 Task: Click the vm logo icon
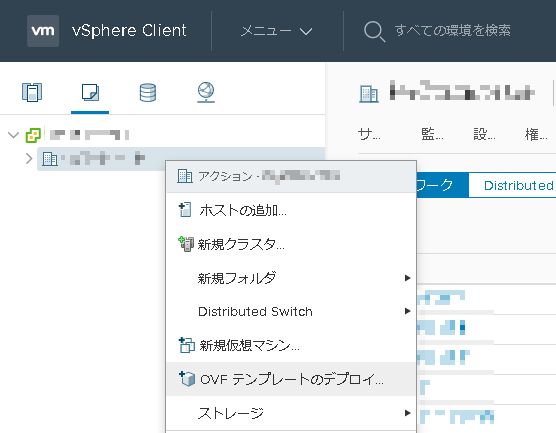point(43,31)
